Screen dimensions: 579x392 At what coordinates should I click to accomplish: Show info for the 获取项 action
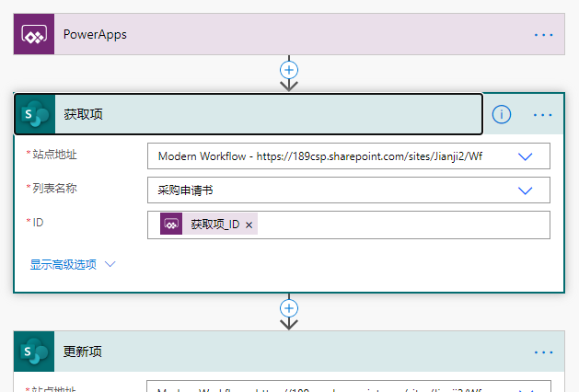pos(502,114)
